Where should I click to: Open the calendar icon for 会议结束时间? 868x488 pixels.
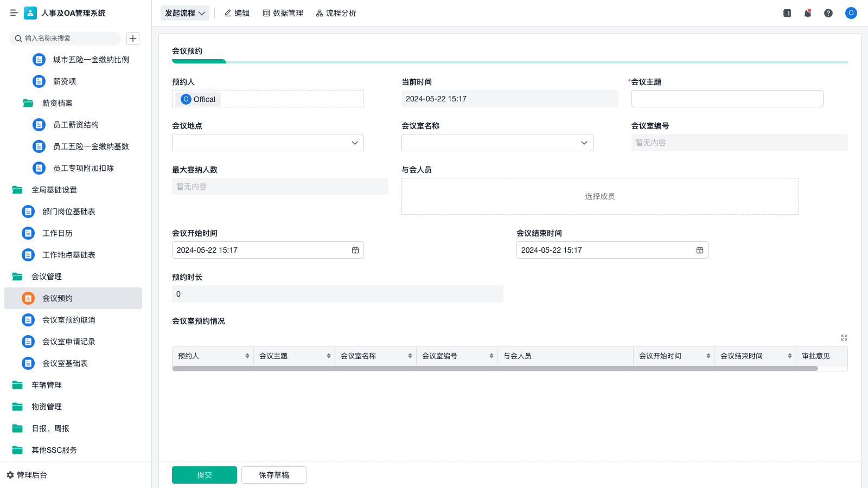700,250
